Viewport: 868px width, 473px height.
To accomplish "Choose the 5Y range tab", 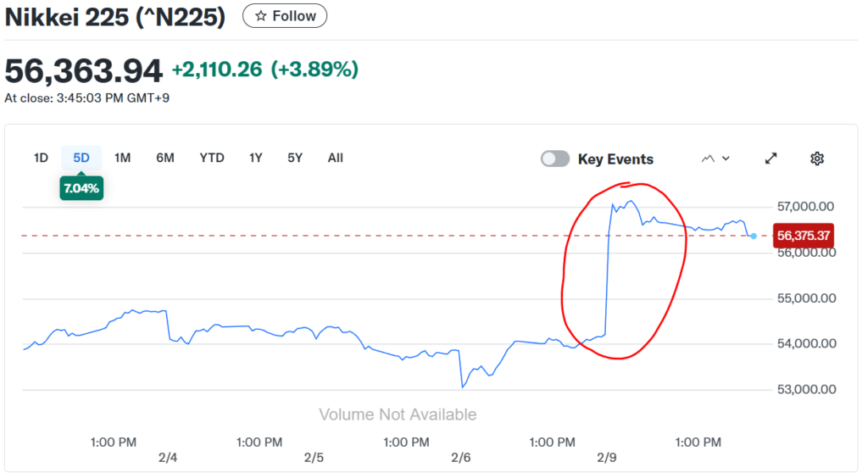I will [295, 158].
